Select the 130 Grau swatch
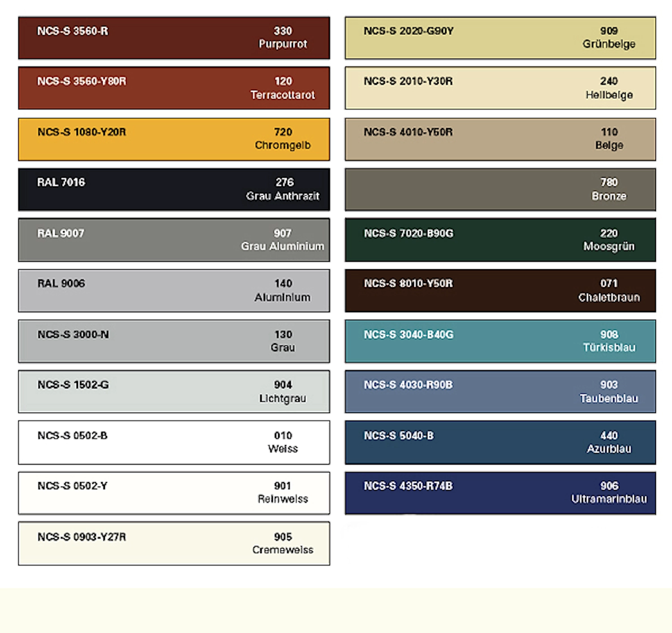672x633 pixels. pos(174,341)
